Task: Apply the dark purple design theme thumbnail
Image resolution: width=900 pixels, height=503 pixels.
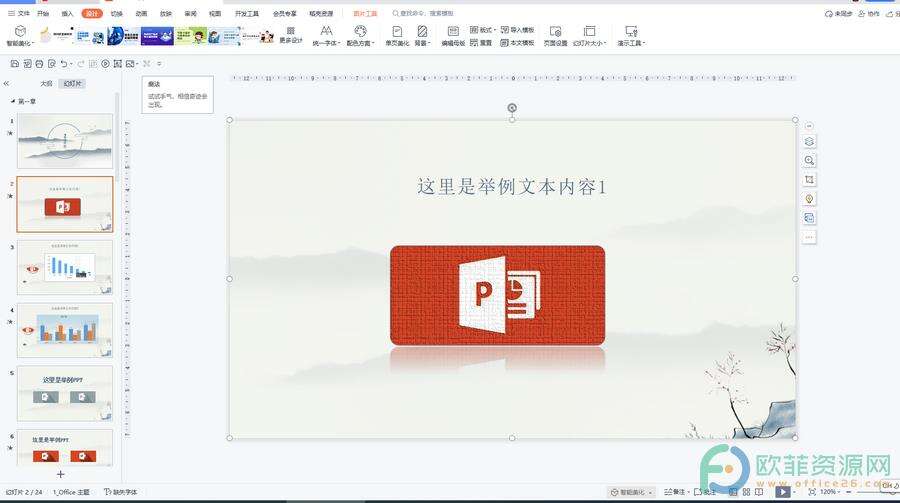Action: (157, 36)
